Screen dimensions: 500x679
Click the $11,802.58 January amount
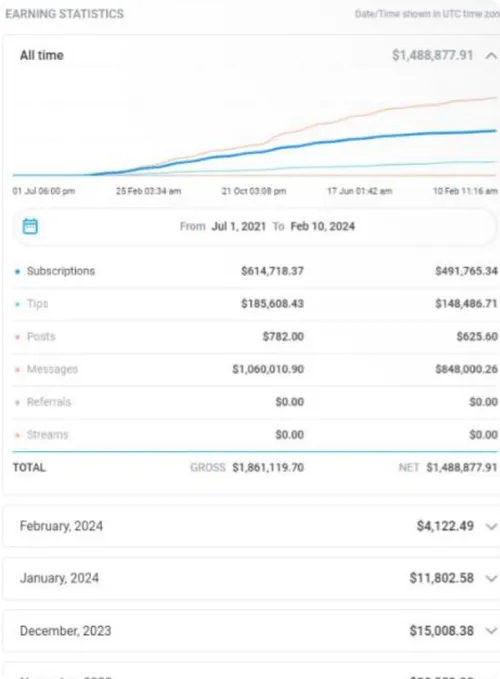click(x=442, y=578)
